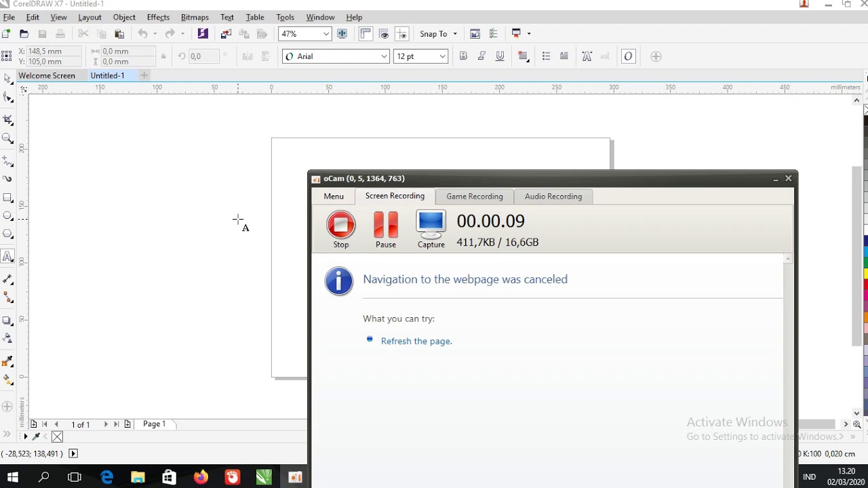
Task: Stop the oCam recording
Action: (x=341, y=230)
